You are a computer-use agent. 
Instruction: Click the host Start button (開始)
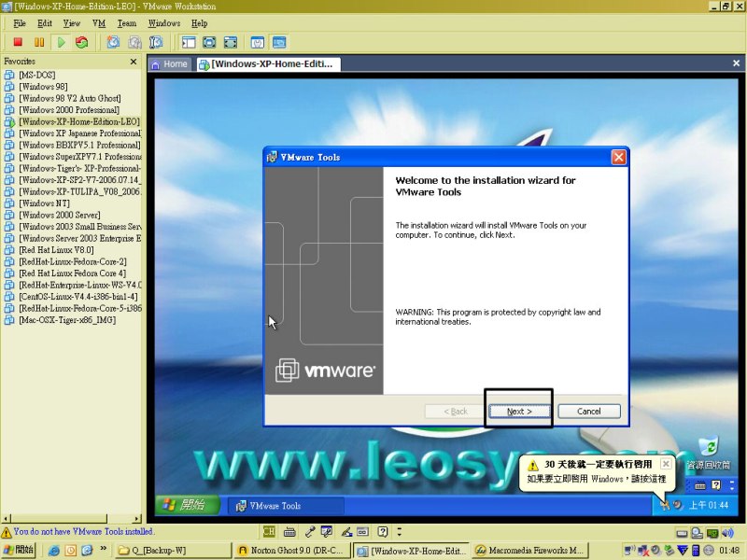(x=18, y=550)
